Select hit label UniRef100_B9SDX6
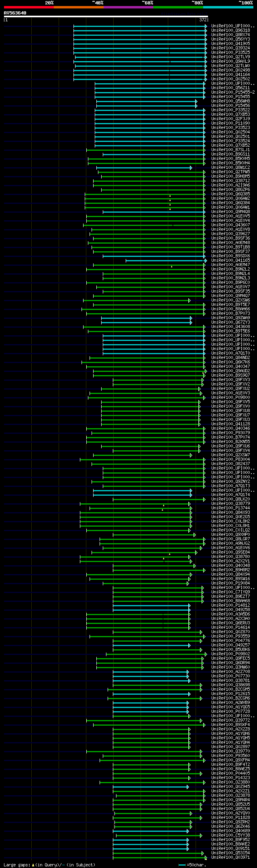The height and width of the screenshot is (868, 257). (230, 256)
